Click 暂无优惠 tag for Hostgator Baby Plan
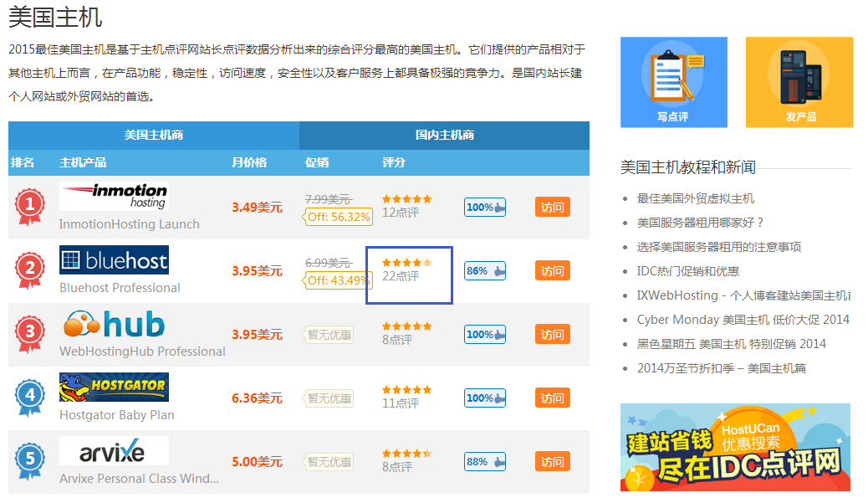The height and width of the screenshot is (503, 868). coord(329,399)
